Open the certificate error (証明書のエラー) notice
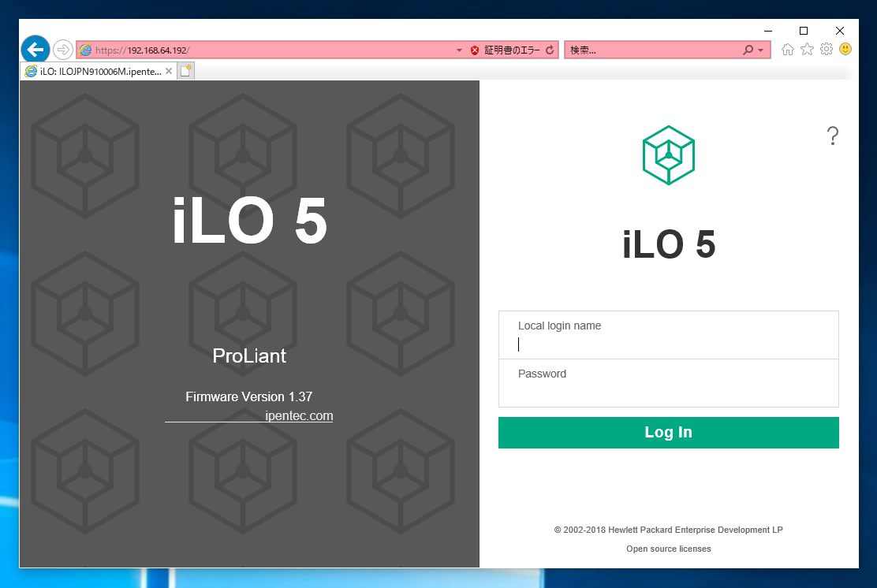The width and height of the screenshot is (877, 588). click(x=512, y=50)
